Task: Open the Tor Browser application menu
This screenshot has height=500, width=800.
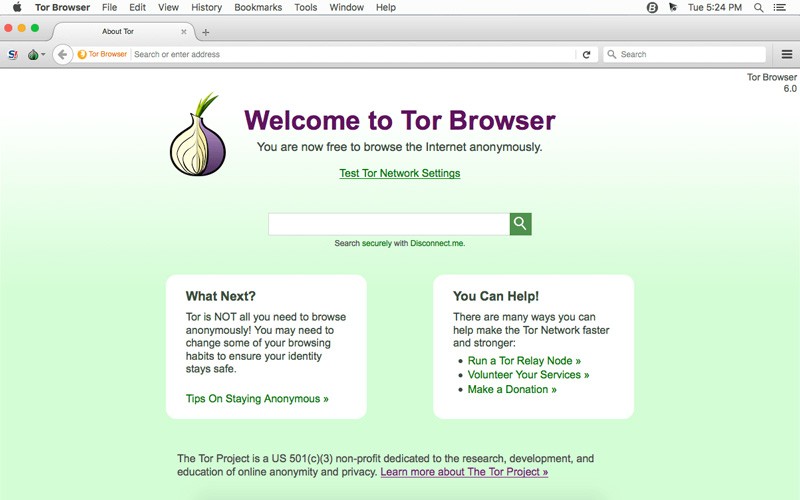Action: [x=62, y=7]
